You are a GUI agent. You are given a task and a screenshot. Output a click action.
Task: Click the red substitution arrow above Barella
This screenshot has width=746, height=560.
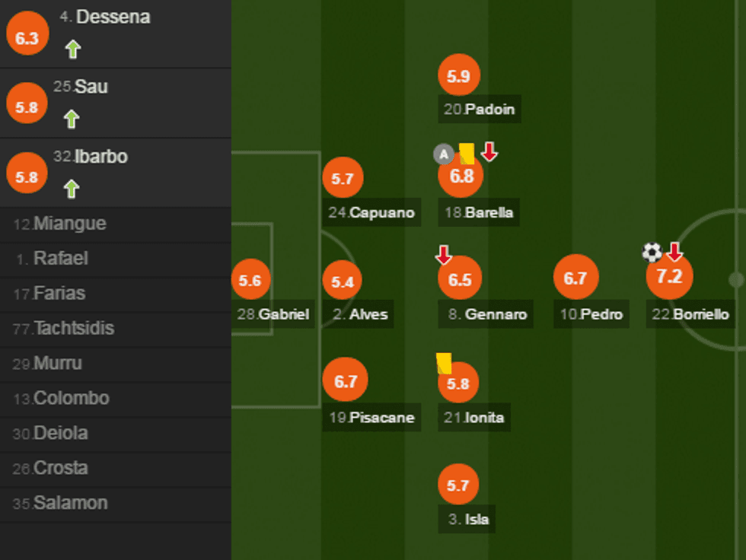(x=489, y=151)
